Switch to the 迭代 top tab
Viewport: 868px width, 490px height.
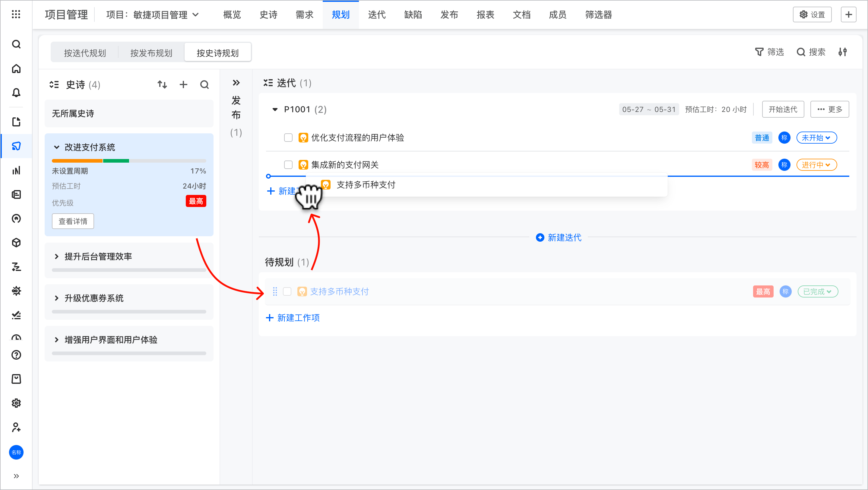(377, 14)
